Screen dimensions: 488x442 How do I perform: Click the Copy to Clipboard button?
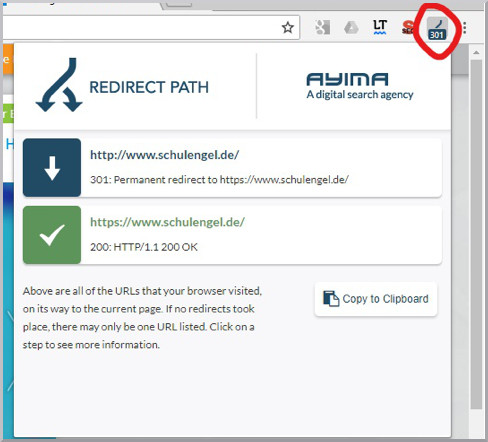(x=376, y=299)
